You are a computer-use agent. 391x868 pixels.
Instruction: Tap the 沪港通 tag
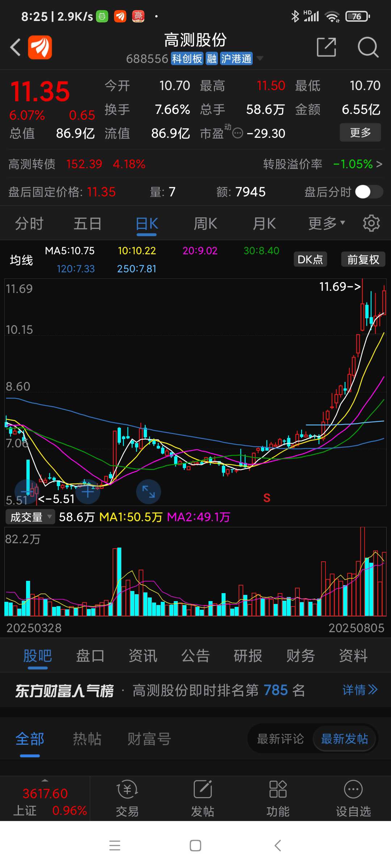[x=236, y=59]
